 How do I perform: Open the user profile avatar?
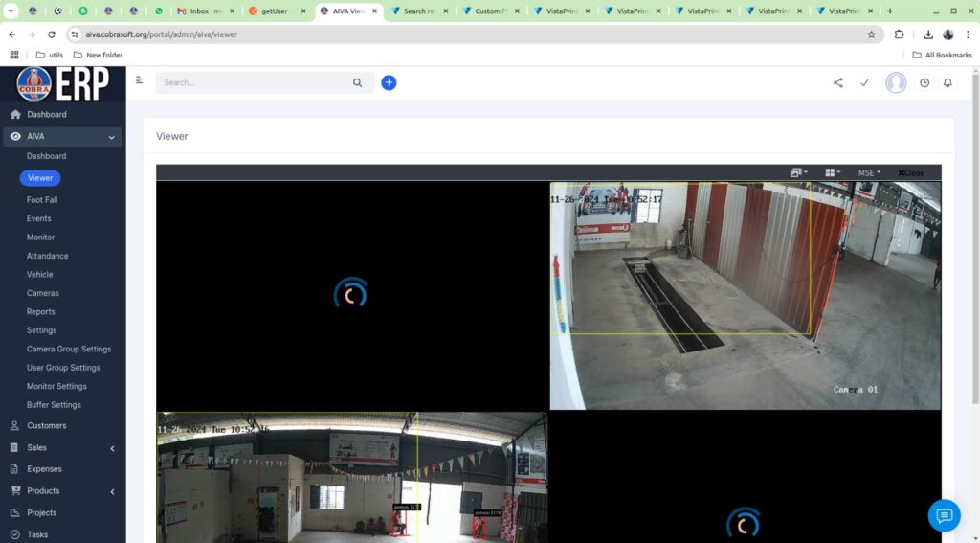pos(896,83)
